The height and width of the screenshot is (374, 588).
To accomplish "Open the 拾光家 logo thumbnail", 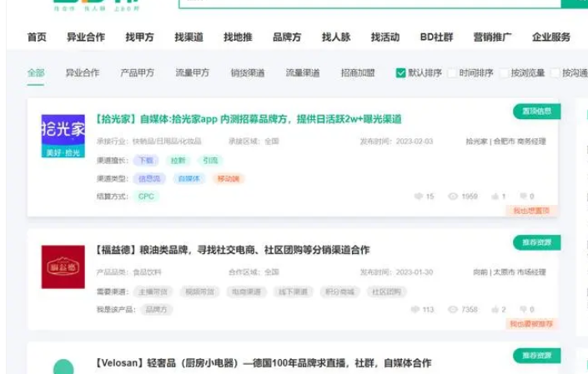I will pos(63,136).
